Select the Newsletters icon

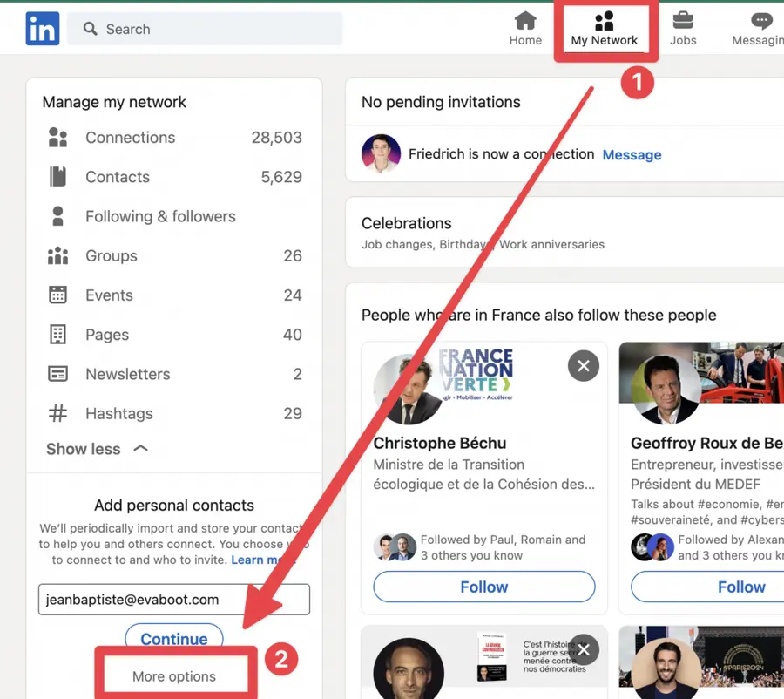click(x=57, y=373)
